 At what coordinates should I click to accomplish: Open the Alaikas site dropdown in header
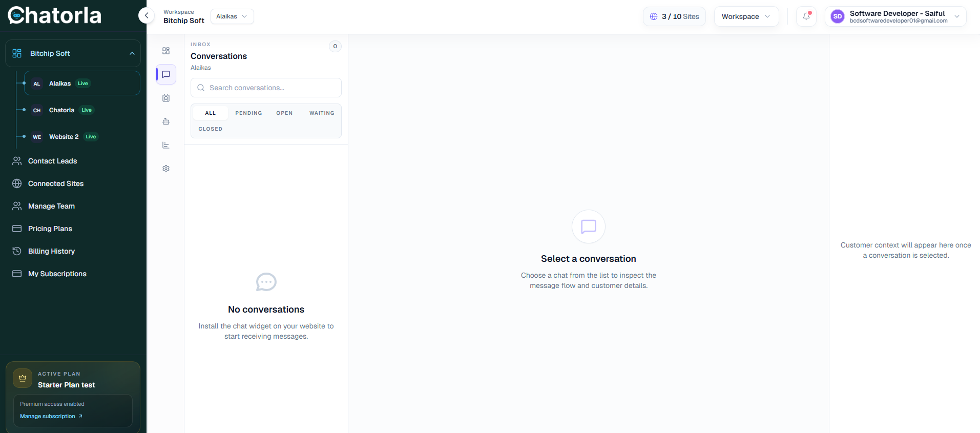point(232,16)
